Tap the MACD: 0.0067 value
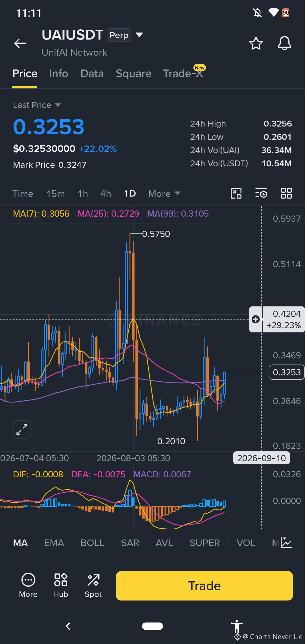Screen dimensions: 305x644 pos(162,474)
